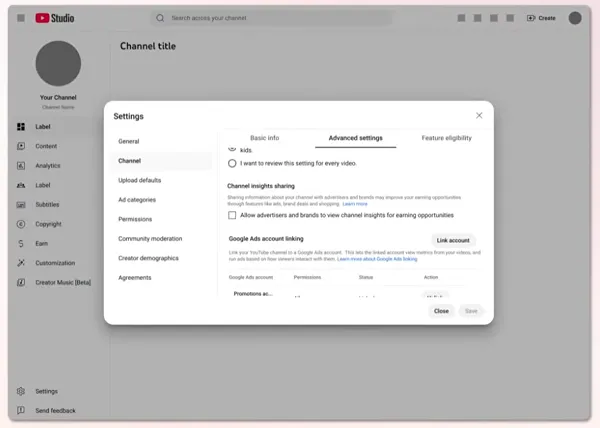Go to Subtitles in the sidebar

[x=47, y=205]
